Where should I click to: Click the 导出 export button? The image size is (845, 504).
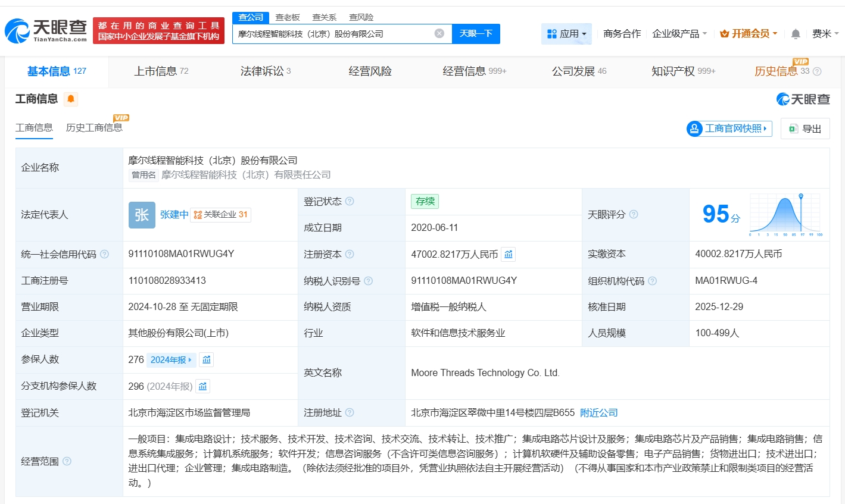tap(805, 129)
